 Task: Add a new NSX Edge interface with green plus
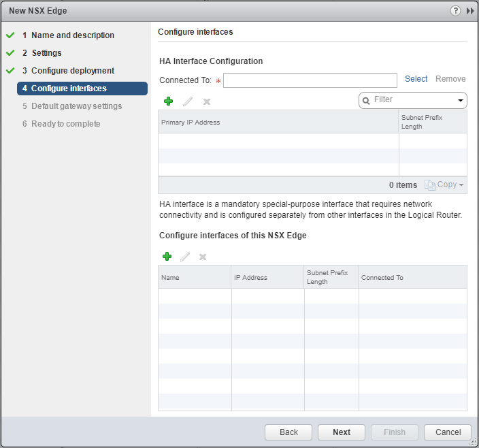click(x=167, y=257)
